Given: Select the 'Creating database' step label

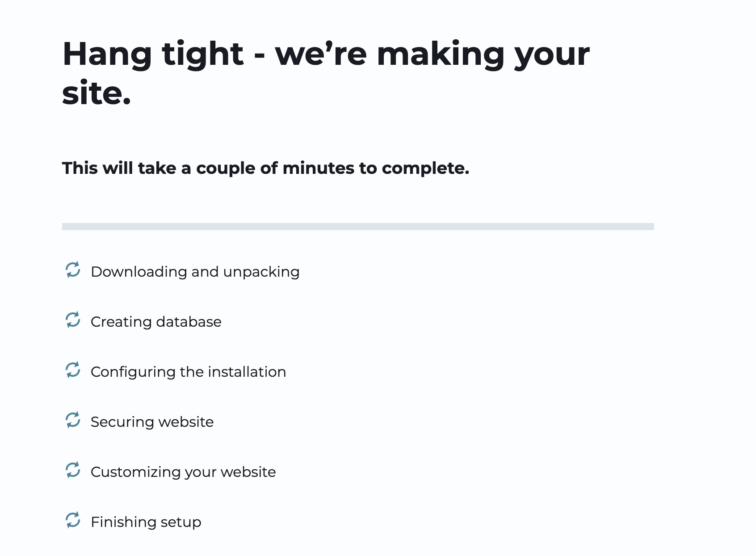Looking at the screenshot, I should click(156, 322).
